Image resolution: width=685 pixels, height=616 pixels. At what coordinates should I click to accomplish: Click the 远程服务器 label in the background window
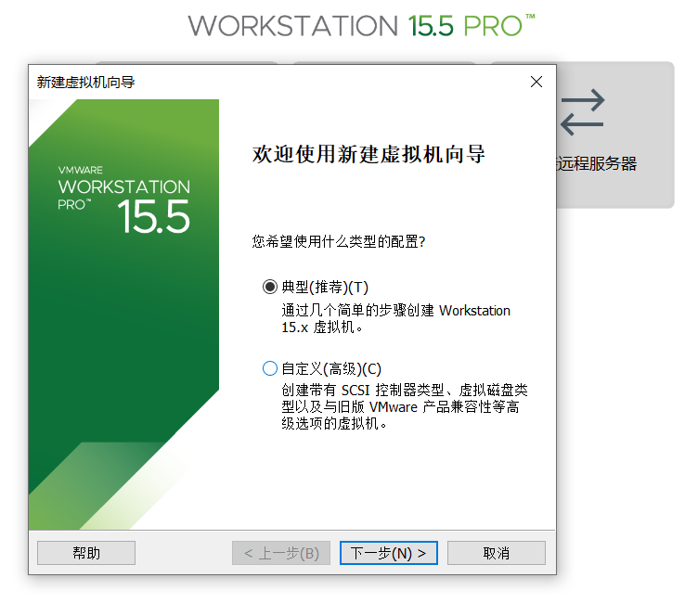(596, 163)
